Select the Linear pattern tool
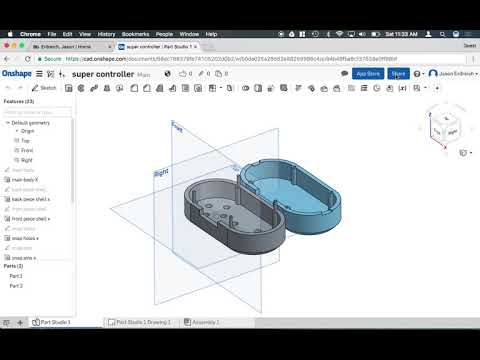This screenshot has height=360, width=480. [x=212, y=88]
